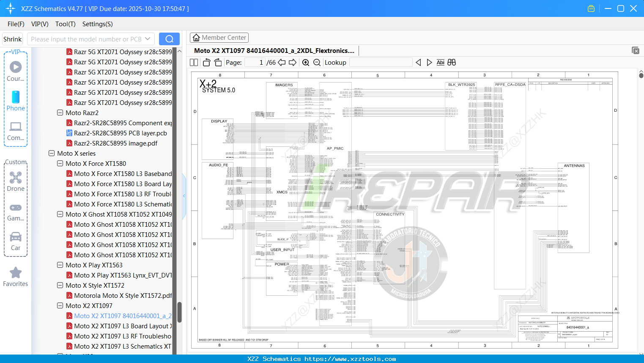Viewport: 644px width, 363px height.
Task: Go to the next page arrow
Action: click(293, 62)
